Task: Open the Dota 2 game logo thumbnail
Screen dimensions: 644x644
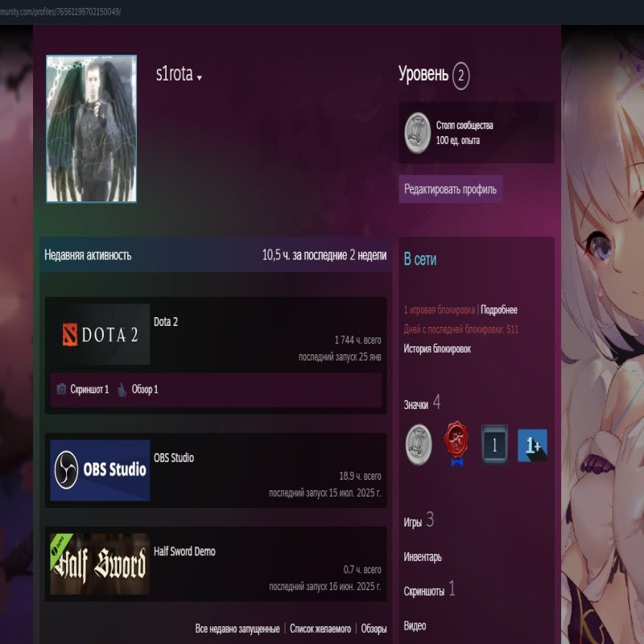Action: pyautogui.click(x=100, y=334)
